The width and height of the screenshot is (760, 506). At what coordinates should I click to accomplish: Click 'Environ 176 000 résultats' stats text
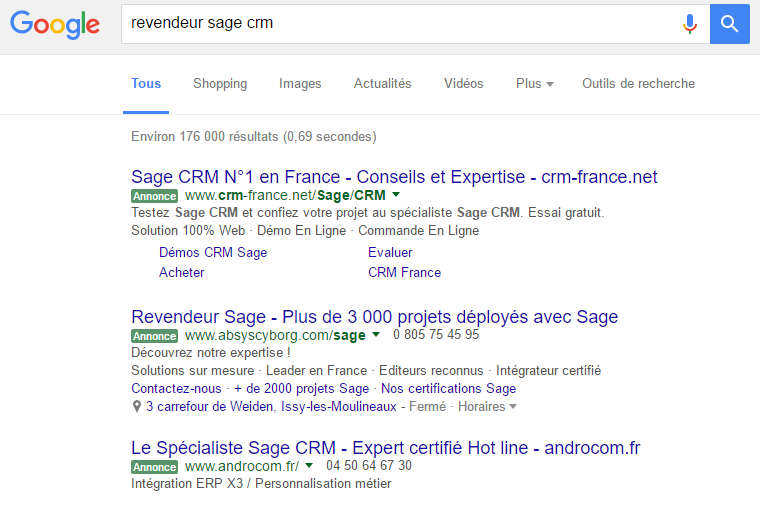coord(253,137)
